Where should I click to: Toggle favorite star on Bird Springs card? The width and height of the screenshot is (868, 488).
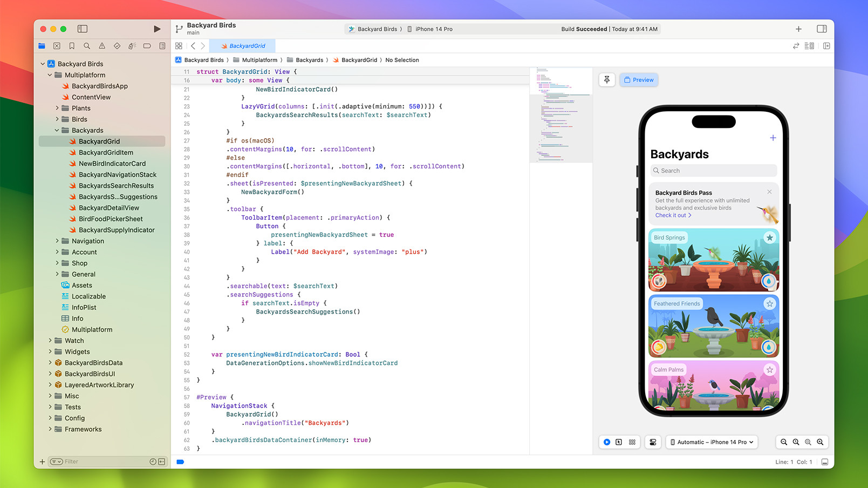coord(770,238)
